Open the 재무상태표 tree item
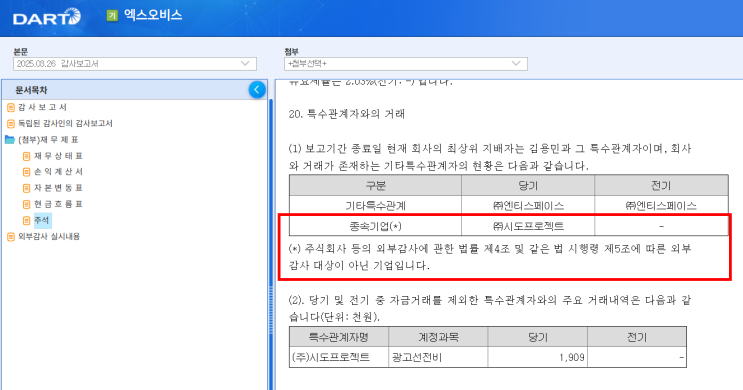Image resolution: width=743 pixels, height=390 pixels. pos(58,156)
